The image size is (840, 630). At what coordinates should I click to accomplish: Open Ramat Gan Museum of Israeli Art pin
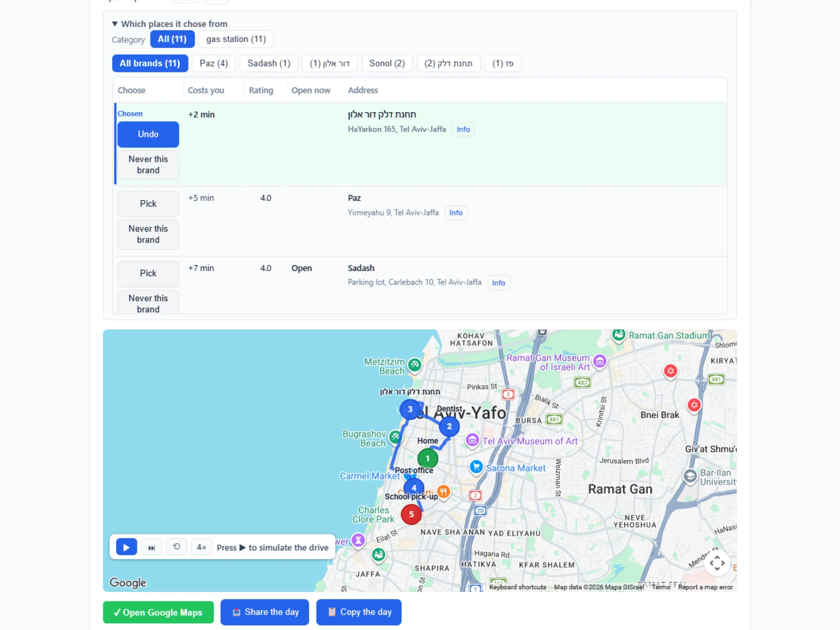point(600,362)
